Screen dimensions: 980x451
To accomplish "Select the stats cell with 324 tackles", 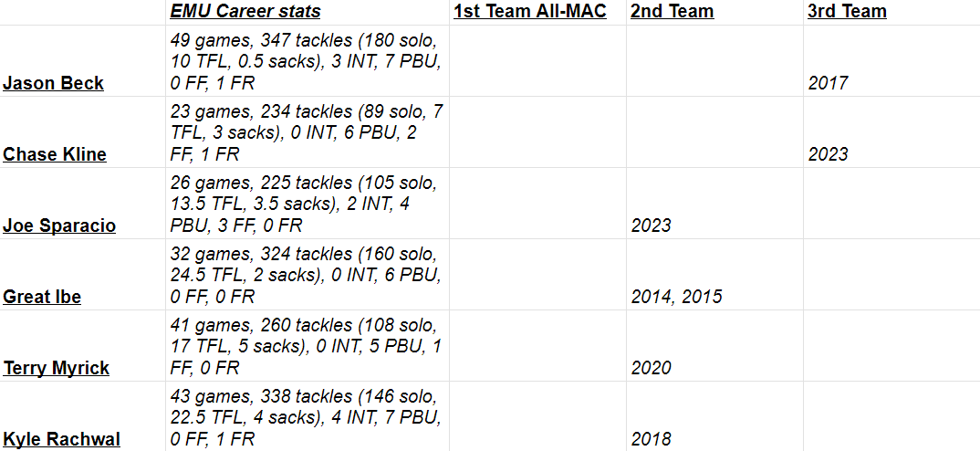I will coord(306,275).
